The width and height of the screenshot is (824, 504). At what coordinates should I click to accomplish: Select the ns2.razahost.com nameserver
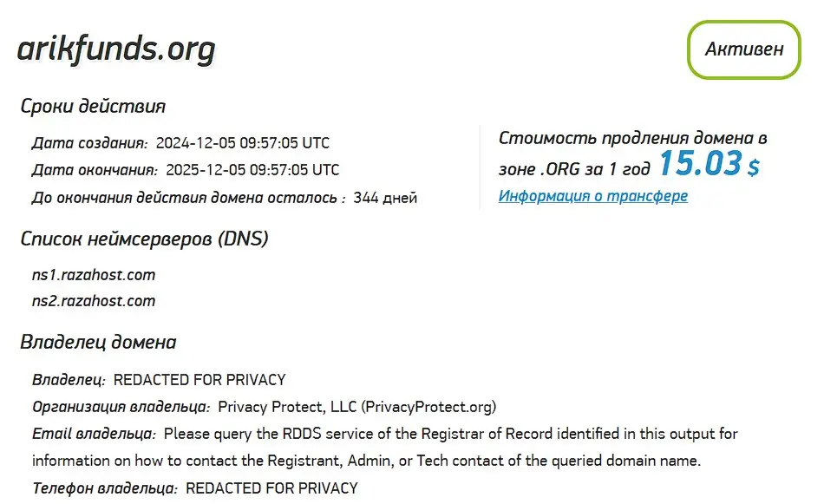point(92,301)
